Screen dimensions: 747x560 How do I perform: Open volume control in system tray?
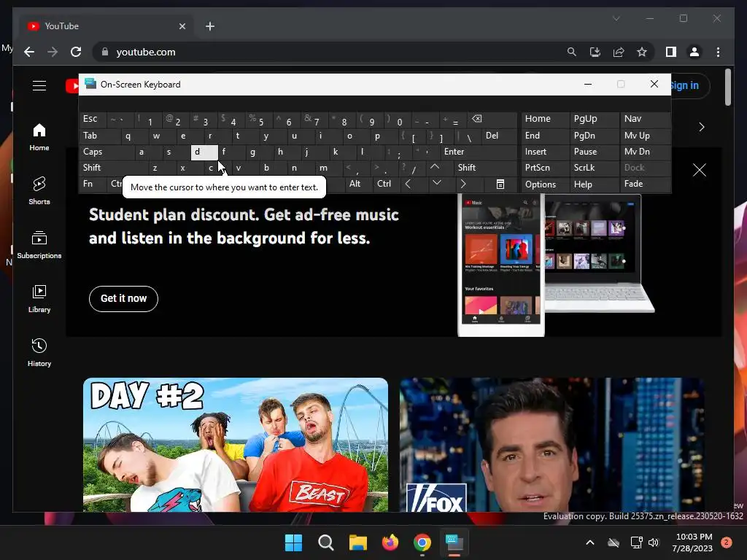click(x=653, y=542)
